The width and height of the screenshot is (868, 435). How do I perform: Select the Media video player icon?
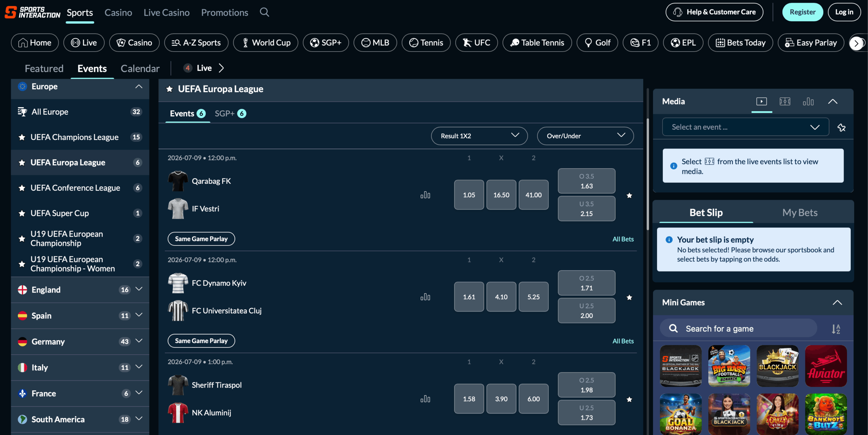point(762,101)
